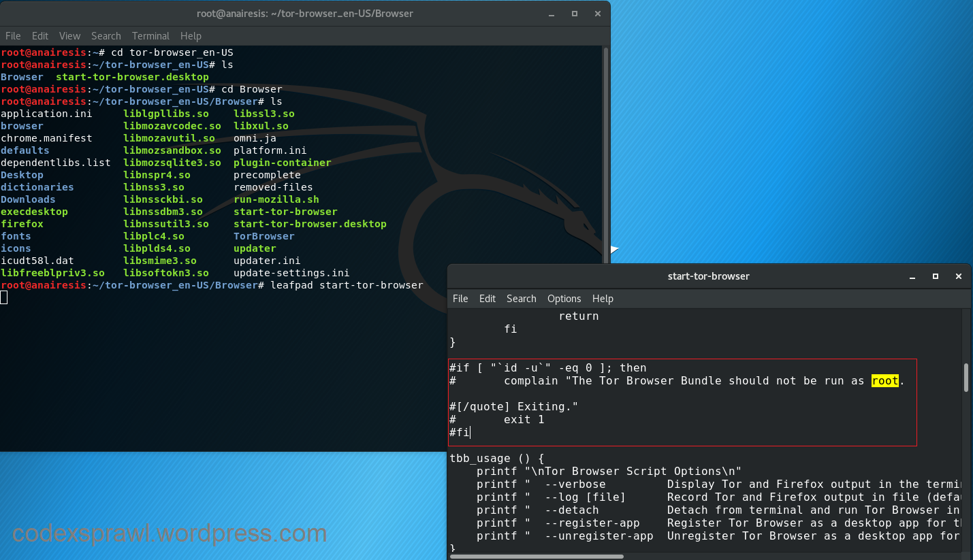Open Leafpad's Edit menu
973x560 pixels.
click(x=488, y=299)
